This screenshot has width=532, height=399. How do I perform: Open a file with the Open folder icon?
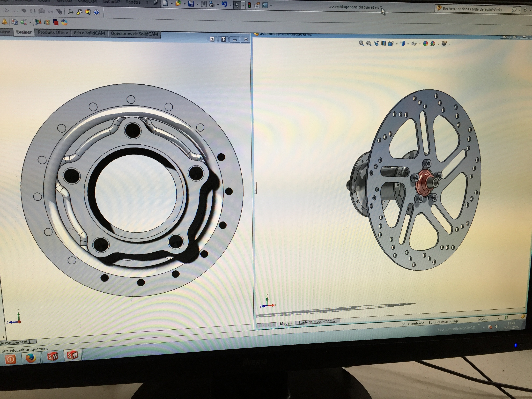pyautogui.click(x=178, y=4)
